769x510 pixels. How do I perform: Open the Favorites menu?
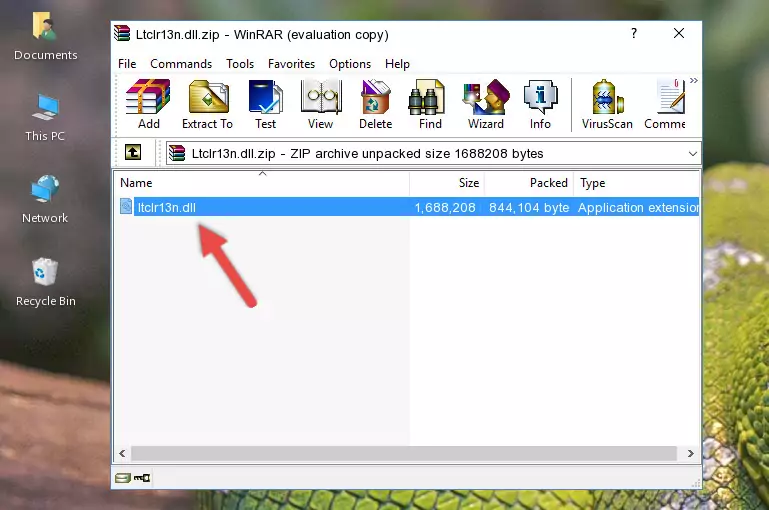click(x=291, y=64)
